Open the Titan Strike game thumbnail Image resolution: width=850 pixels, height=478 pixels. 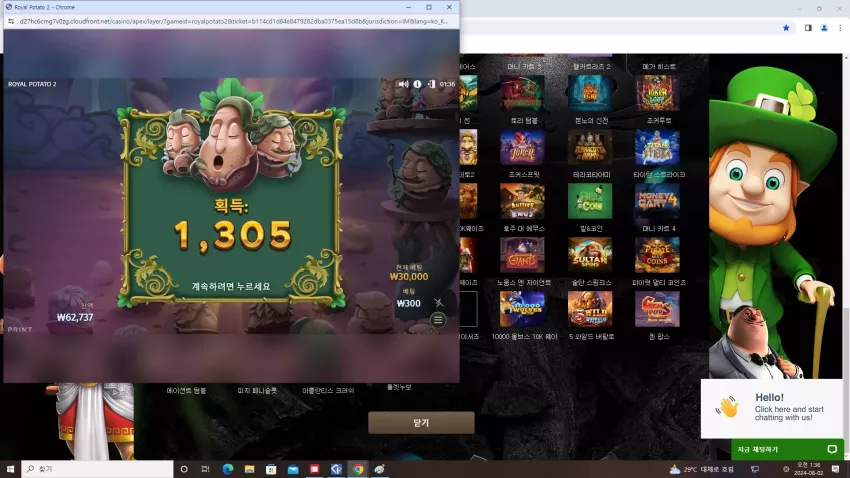[x=657, y=147]
